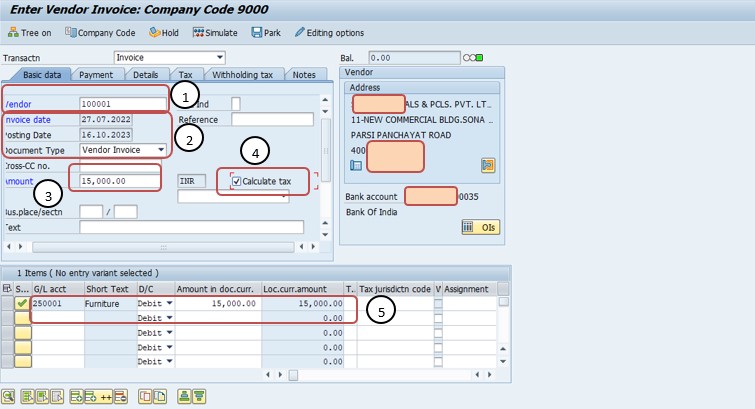Screen dimensions: 755x409
Task: Open the Document Type Vendor Invoice dropdown
Action: [161, 150]
